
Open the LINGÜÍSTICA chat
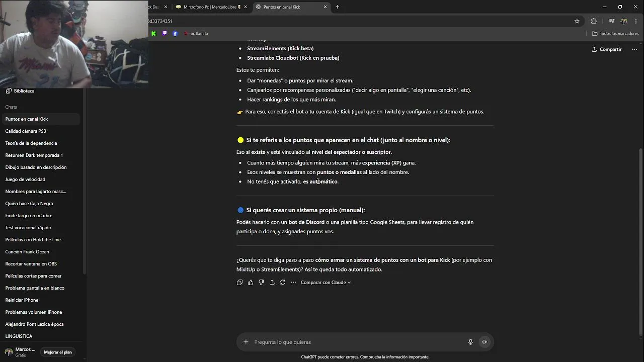tap(40, 336)
